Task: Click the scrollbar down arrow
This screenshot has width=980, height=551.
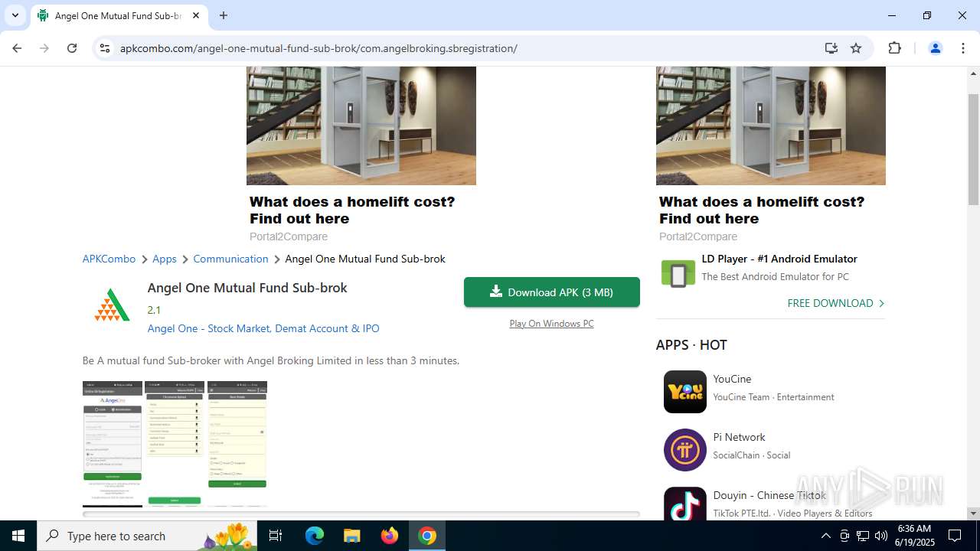Action: (973, 514)
